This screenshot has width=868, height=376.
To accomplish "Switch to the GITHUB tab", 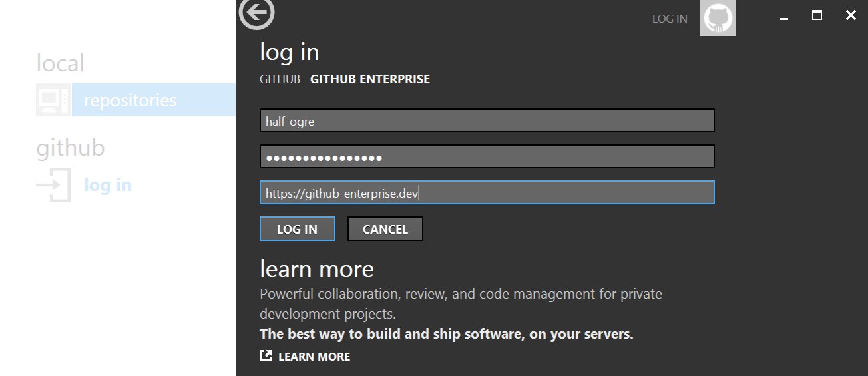I will tap(280, 79).
